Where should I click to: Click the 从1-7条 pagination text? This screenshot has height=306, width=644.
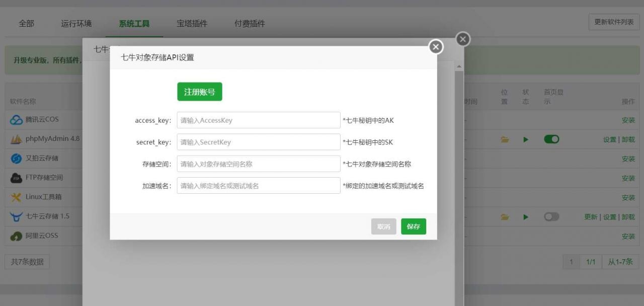tap(620, 262)
